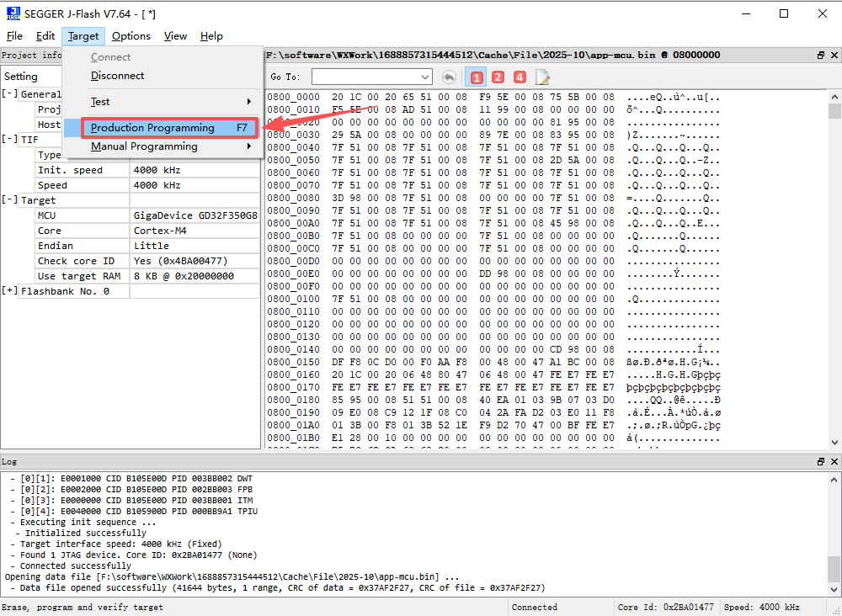Select the MCU value GigaDevice GD32F350G8
This screenshot has width=842, height=616.
(x=195, y=215)
